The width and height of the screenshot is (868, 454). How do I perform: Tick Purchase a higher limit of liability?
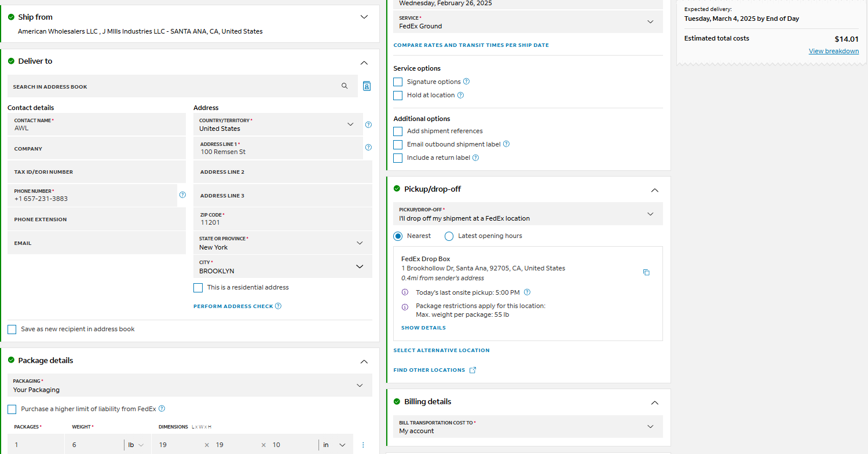pos(12,409)
